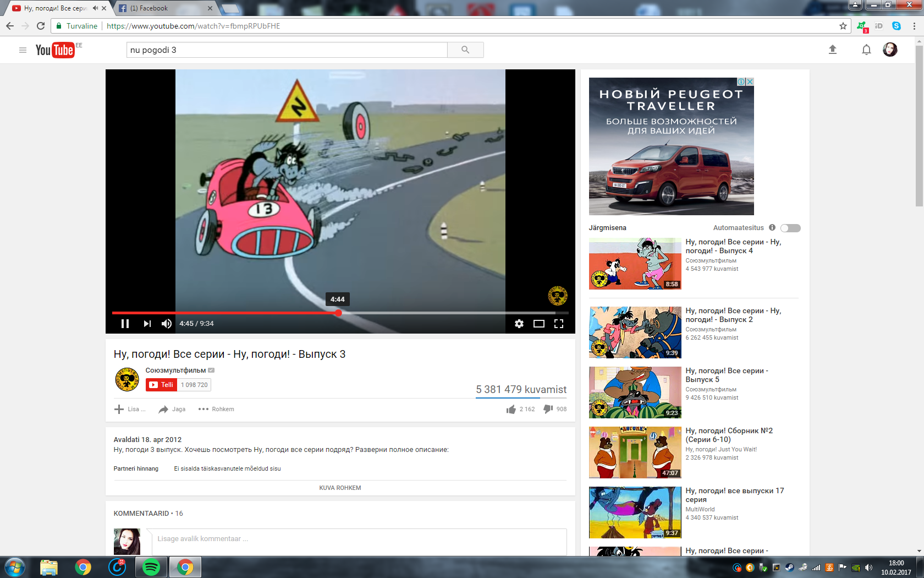This screenshot has width=924, height=578.
Task: Open the notifications bell
Action: (x=866, y=50)
